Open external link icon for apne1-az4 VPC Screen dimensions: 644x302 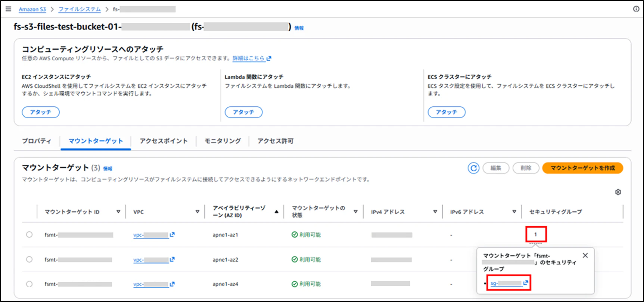172,284
